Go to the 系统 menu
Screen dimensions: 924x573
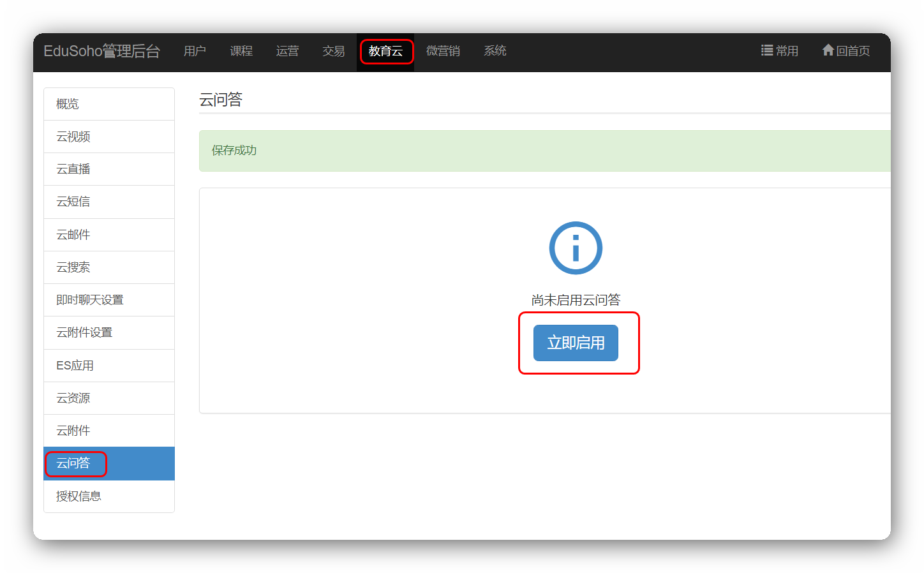[495, 51]
